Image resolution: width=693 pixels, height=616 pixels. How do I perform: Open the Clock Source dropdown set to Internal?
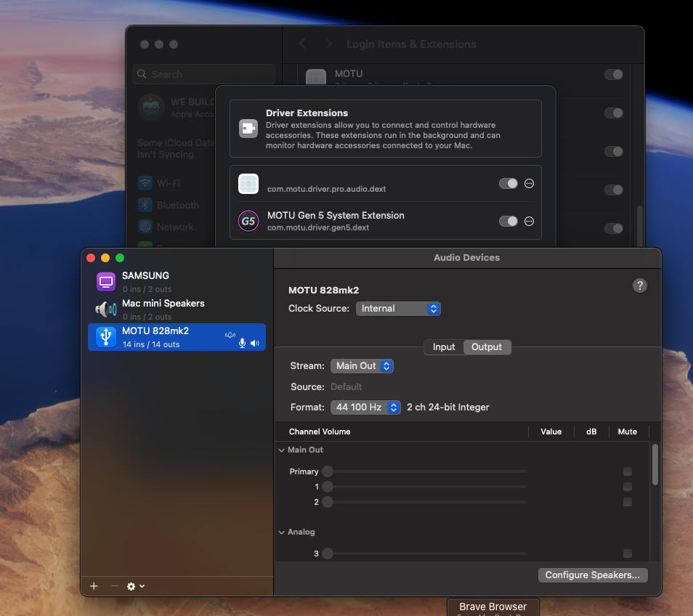[x=398, y=309]
